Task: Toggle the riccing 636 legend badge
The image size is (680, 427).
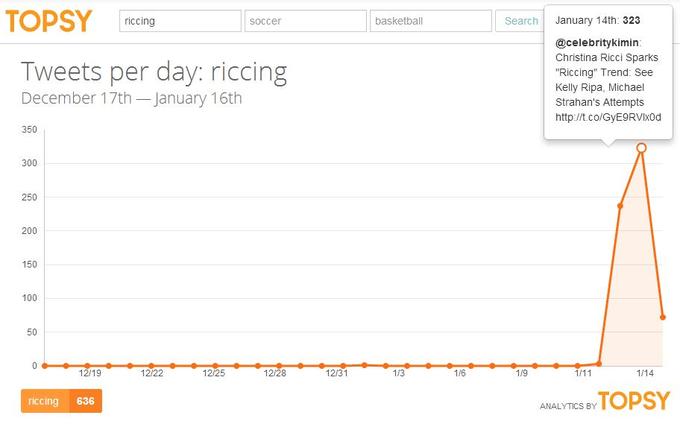Action: (x=61, y=401)
